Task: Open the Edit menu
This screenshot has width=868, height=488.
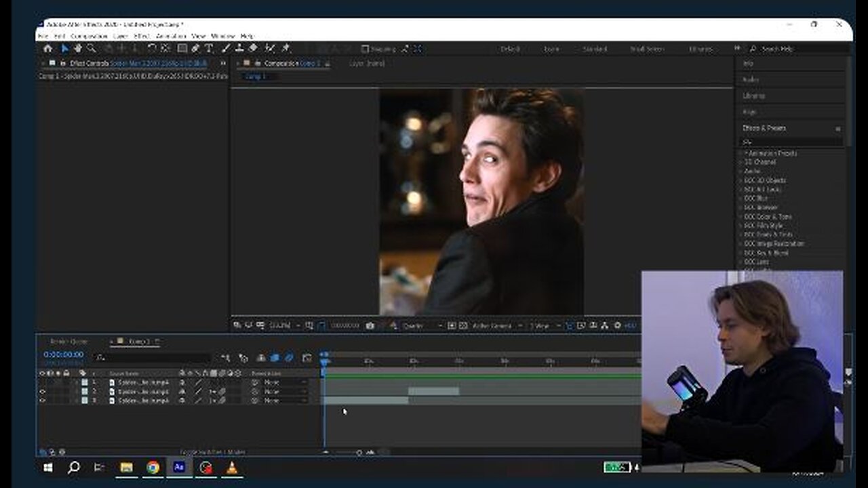Action: coord(60,36)
